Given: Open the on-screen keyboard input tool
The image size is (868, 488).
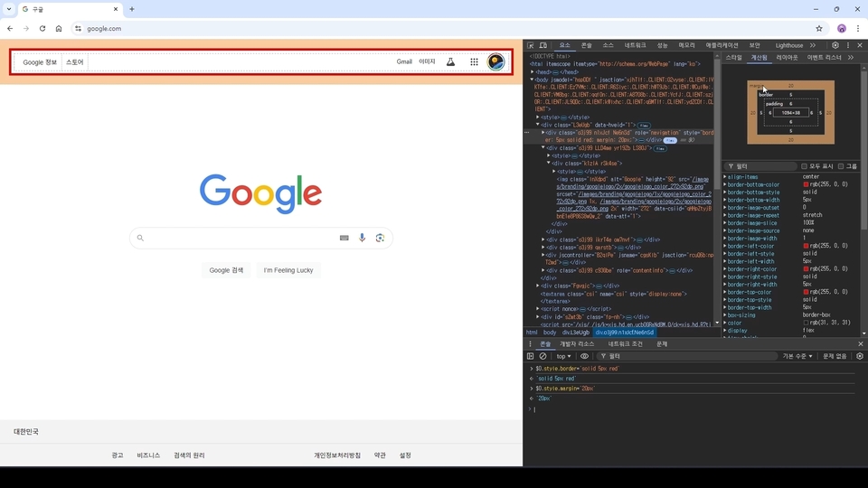Looking at the screenshot, I should [344, 238].
